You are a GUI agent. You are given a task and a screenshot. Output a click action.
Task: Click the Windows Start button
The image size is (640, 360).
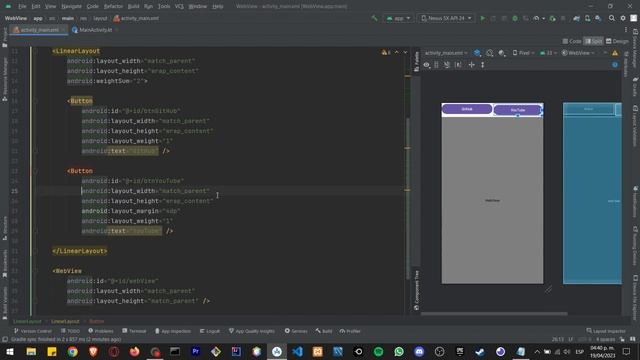tap(10, 351)
